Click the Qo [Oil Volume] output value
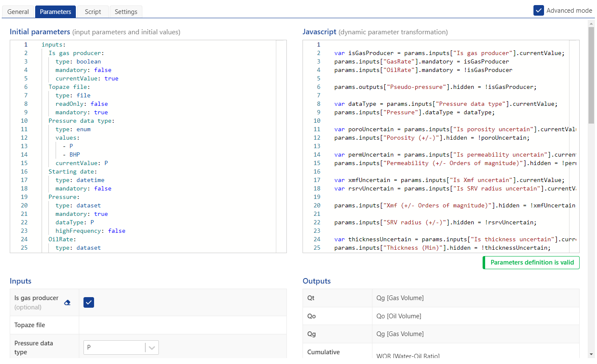Screen dimensions: 597x364 399,316
